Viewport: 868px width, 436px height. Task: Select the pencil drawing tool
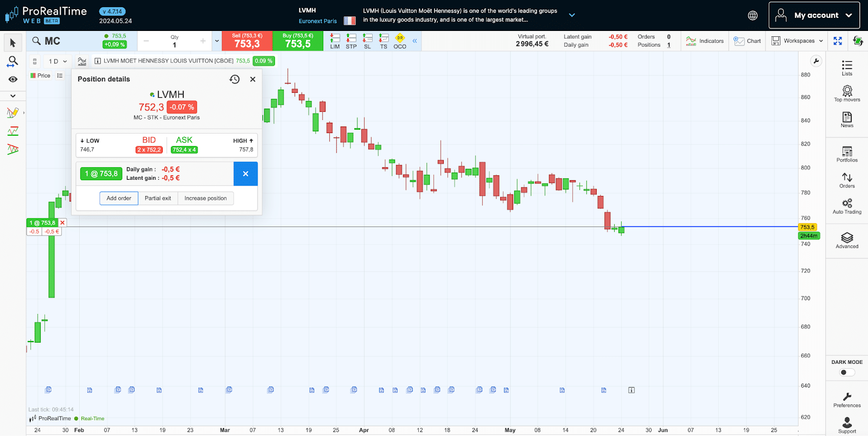13,113
